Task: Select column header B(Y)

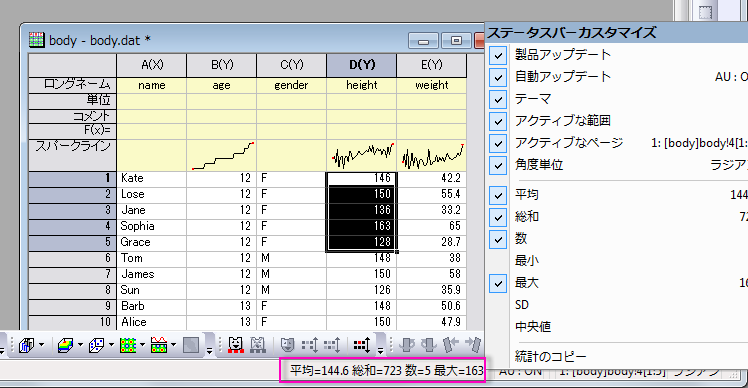Action: [x=222, y=65]
